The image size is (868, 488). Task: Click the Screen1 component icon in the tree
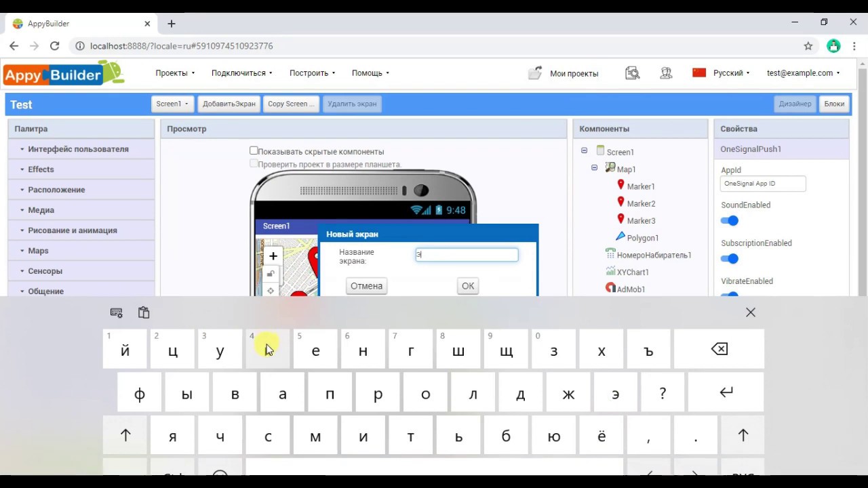600,150
